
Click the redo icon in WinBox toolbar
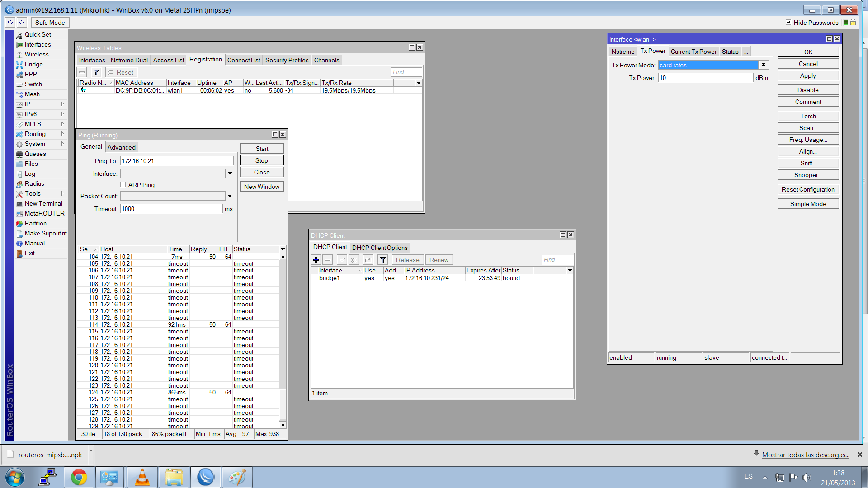coord(22,23)
